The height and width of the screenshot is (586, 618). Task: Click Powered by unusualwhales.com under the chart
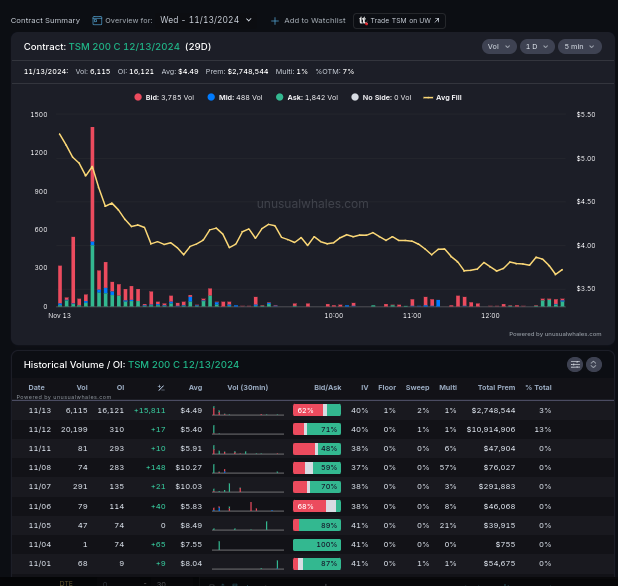coord(555,334)
